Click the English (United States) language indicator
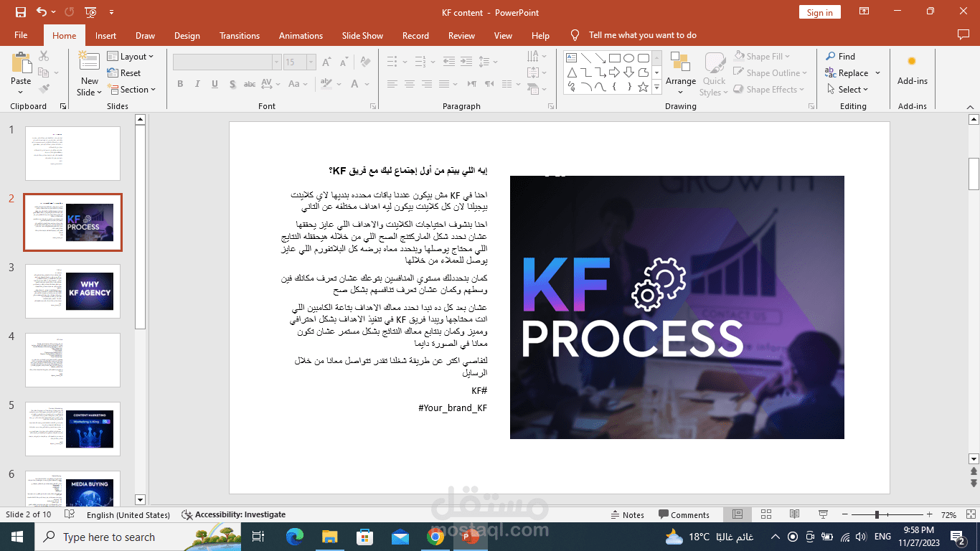 pos(128,514)
